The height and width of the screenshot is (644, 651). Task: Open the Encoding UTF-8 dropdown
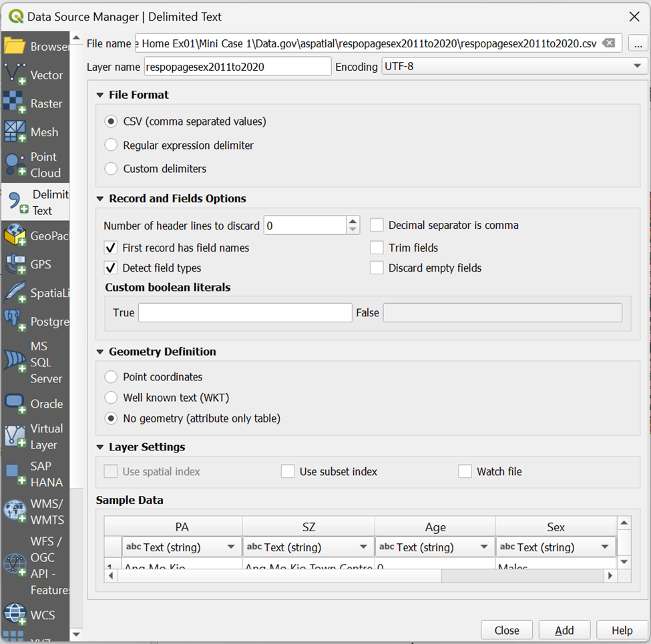(x=514, y=67)
